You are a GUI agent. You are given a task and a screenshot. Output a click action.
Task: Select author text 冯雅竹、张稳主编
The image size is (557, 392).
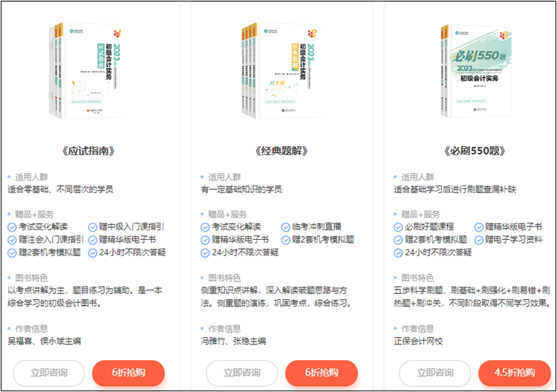pos(233,342)
